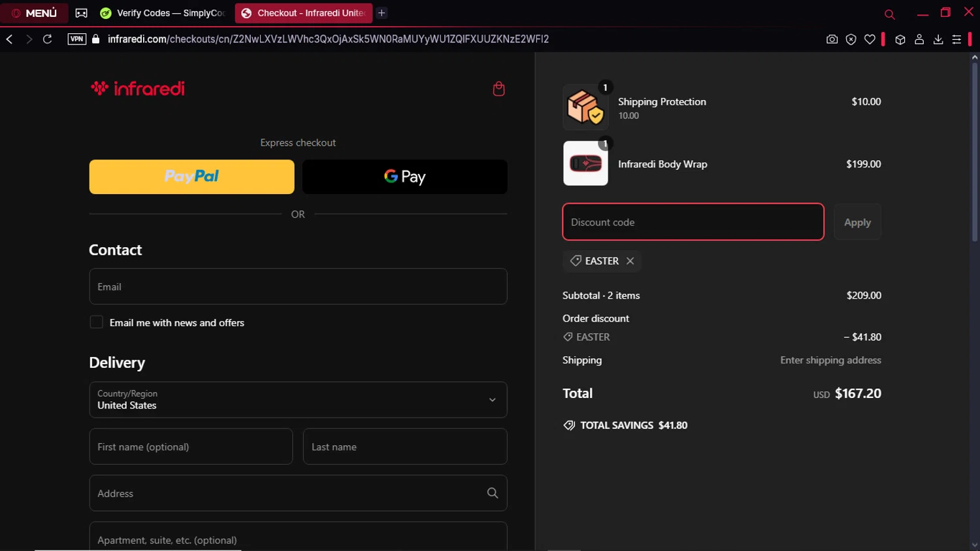This screenshot has height=551, width=980.
Task: Click the "Shipping Protection" product name
Action: pos(662,101)
